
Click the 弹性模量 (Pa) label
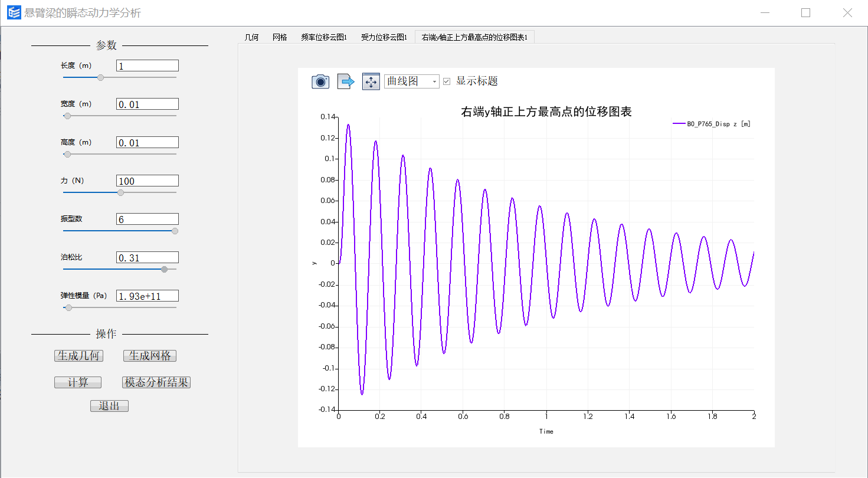84,295
